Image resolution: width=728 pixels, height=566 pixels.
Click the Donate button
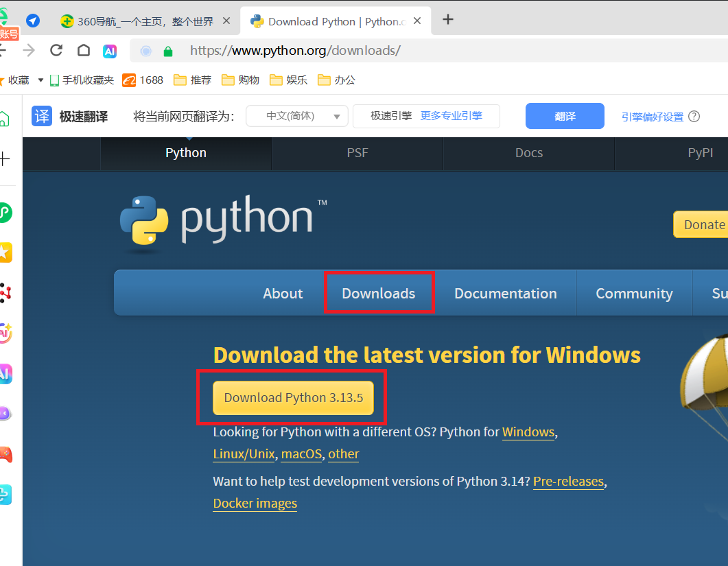[701, 225]
